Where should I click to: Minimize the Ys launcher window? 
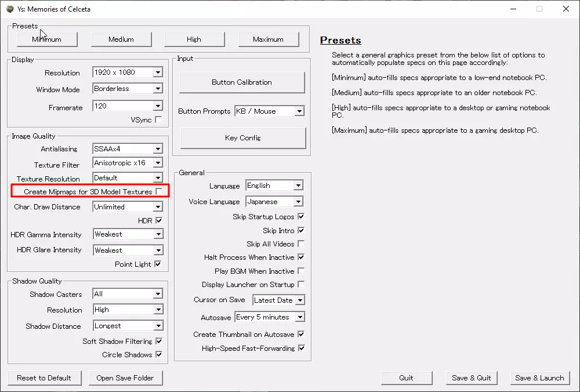tap(513, 9)
